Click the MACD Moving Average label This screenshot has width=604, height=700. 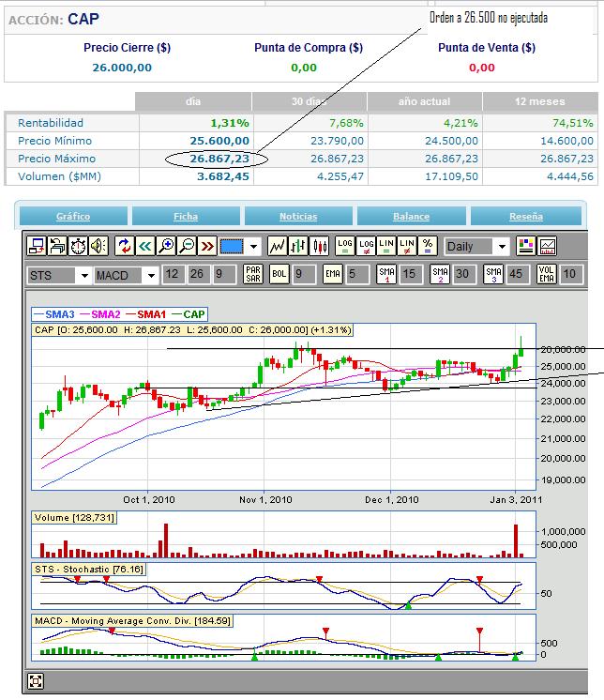[x=132, y=621]
